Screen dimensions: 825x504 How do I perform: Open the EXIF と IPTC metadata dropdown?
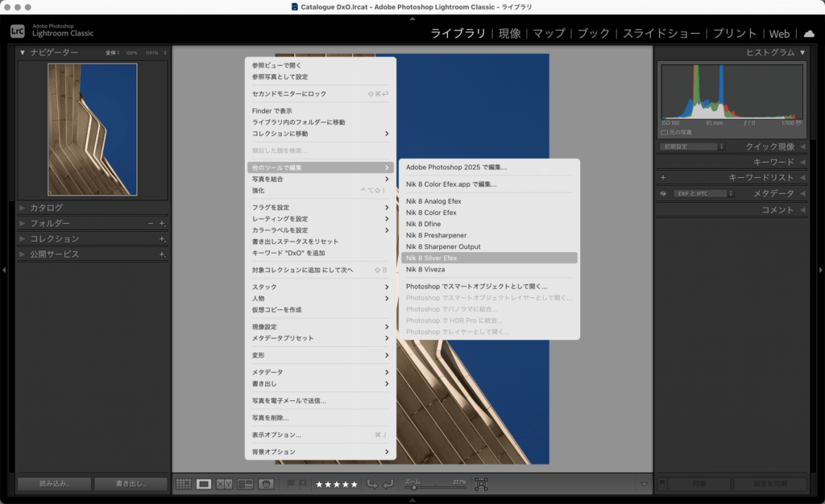coord(703,194)
